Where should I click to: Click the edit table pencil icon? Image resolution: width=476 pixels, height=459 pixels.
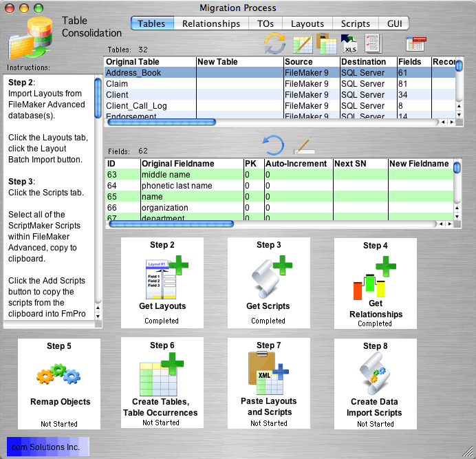(303, 44)
